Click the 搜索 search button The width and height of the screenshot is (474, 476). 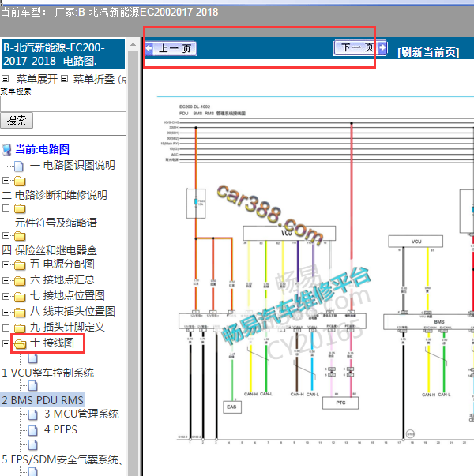pos(17,121)
